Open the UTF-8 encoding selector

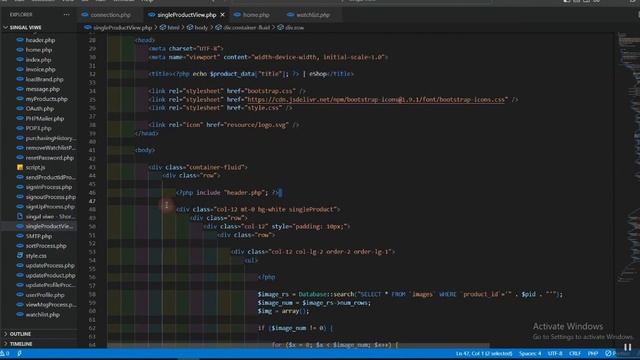555,353
